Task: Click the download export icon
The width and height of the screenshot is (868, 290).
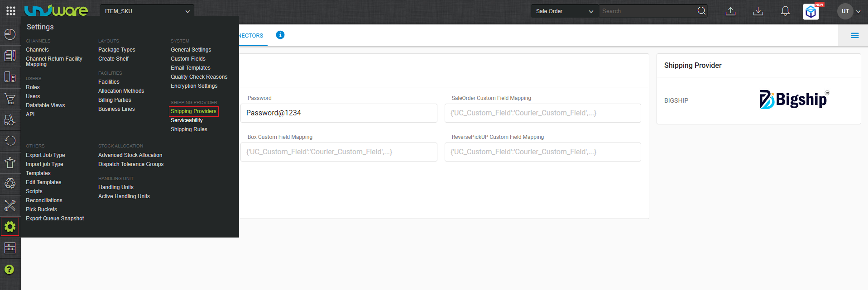Action: [x=758, y=11]
